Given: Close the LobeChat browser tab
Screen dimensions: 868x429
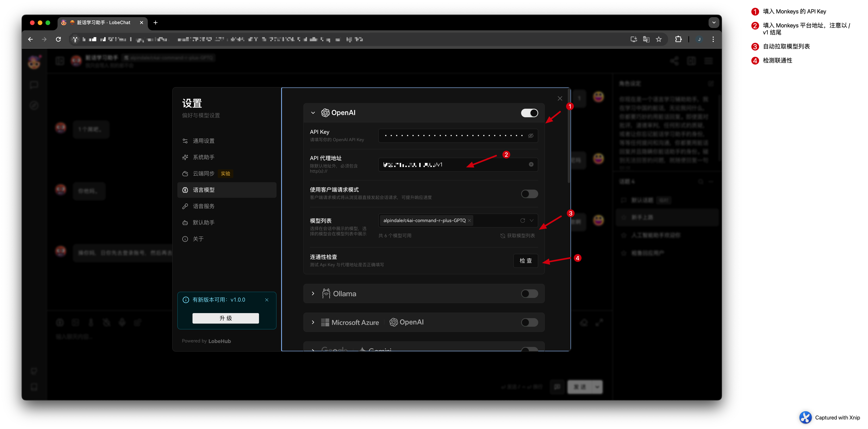Looking at the screenshot, I should pyautogui.click(x=142, y=23).
